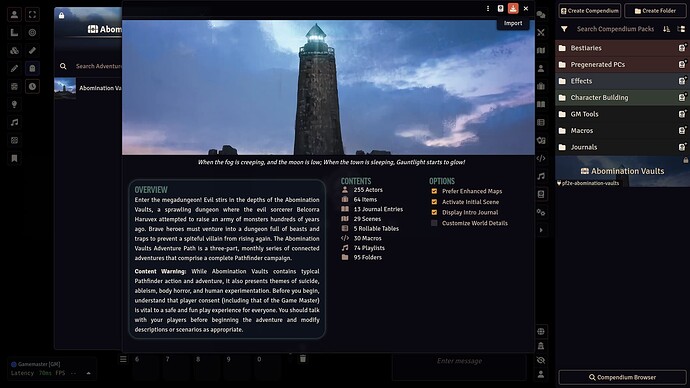Switch to Combat Encounters sidebar tab

[x=541, y=33]
